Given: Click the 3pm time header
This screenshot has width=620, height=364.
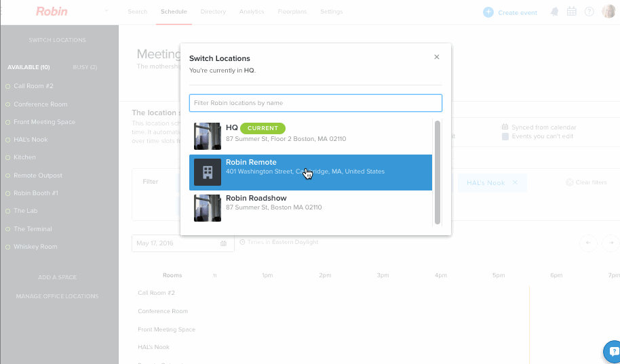Looking at the screenshot, I should [383, 275].
